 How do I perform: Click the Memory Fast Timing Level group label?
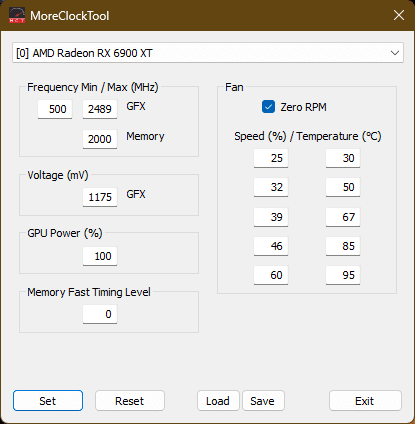tap(89, 292)
